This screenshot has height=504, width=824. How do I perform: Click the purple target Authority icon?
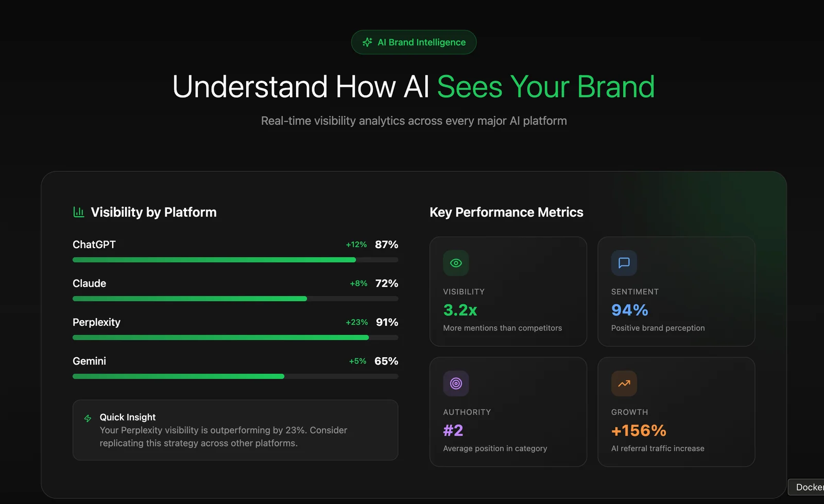456,384
